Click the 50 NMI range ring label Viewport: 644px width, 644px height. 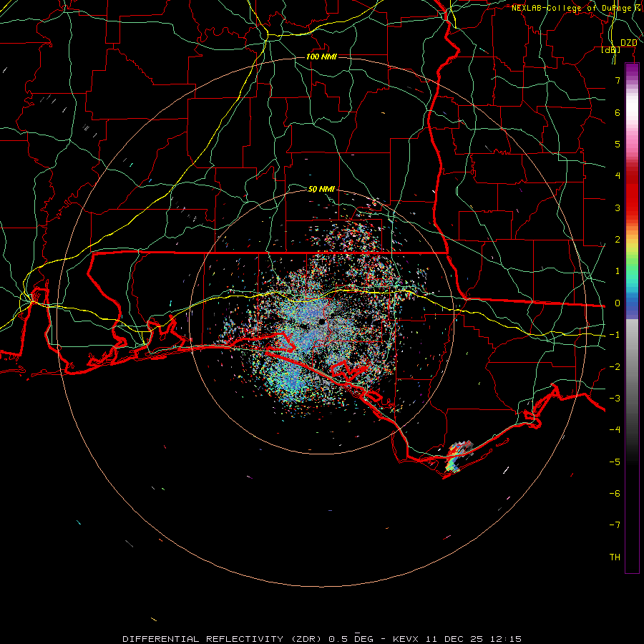tap(321, 189)
